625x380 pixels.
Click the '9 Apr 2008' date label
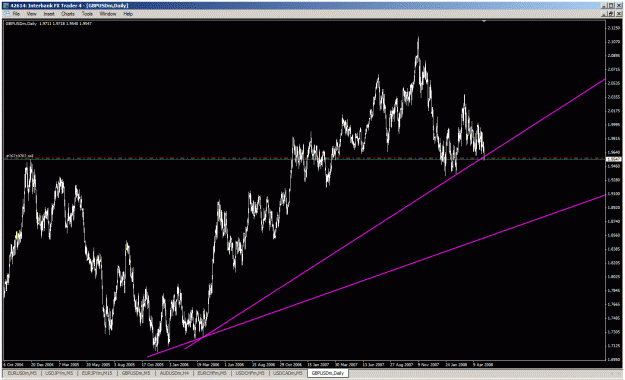point(483,364)
